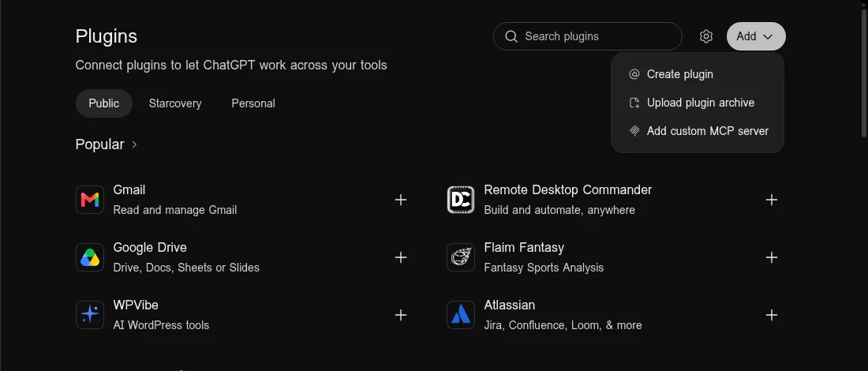Open the WPVibe plugin title
Viewport: 868px width, 371px height.
coord(136,305)
